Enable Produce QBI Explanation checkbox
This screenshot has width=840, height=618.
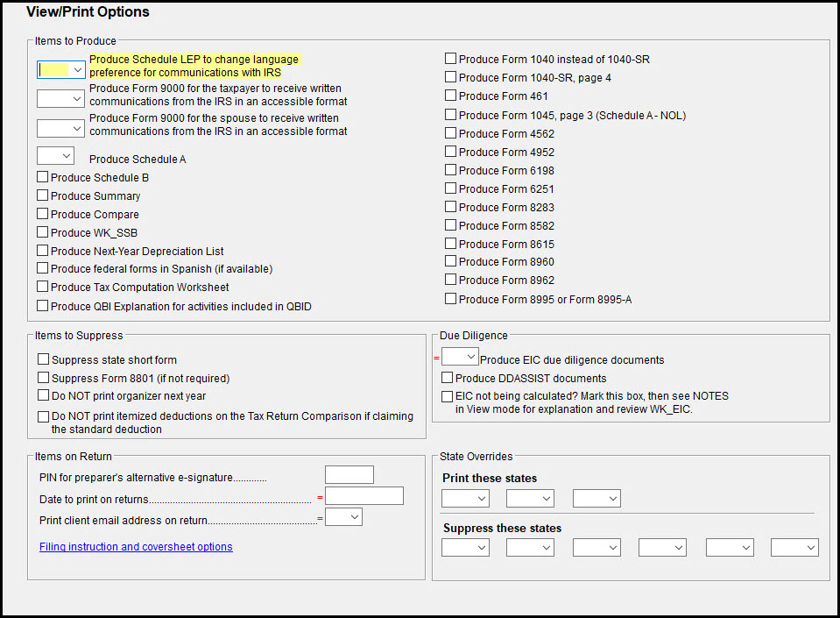click(43, 306)
